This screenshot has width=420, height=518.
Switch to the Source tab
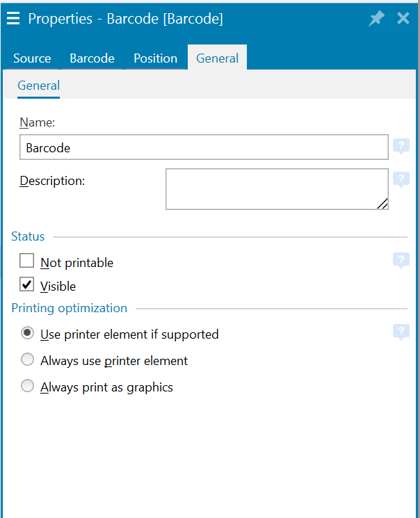pos(32,58)
